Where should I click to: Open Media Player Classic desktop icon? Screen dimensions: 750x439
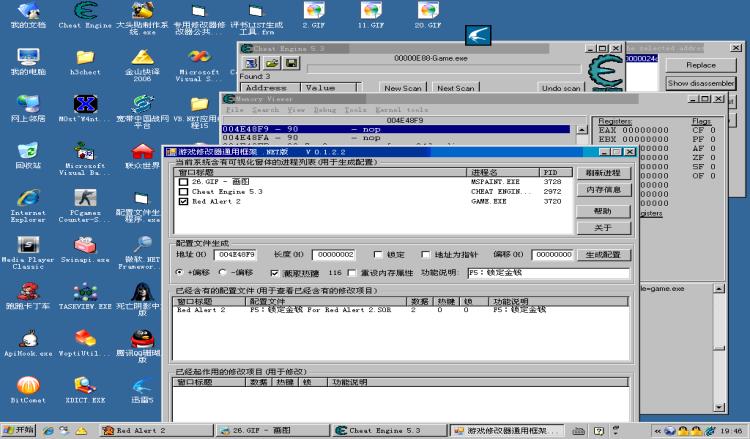[x=28, y=252]
